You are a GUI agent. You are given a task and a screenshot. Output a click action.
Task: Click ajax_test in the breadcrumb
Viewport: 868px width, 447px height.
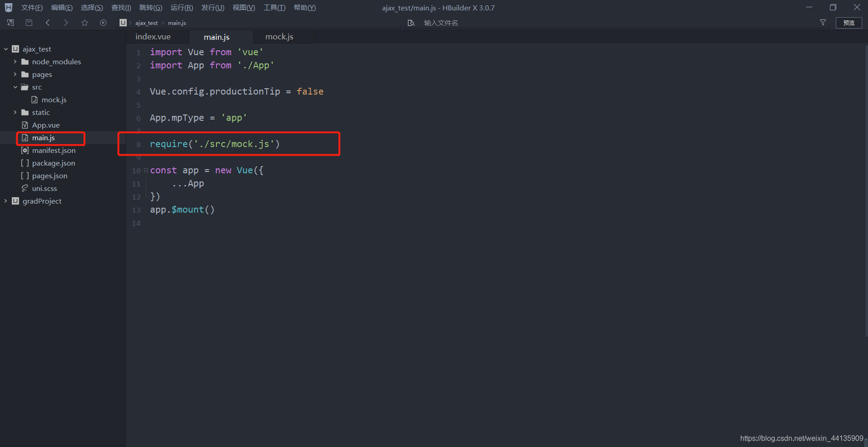point(146,23)
